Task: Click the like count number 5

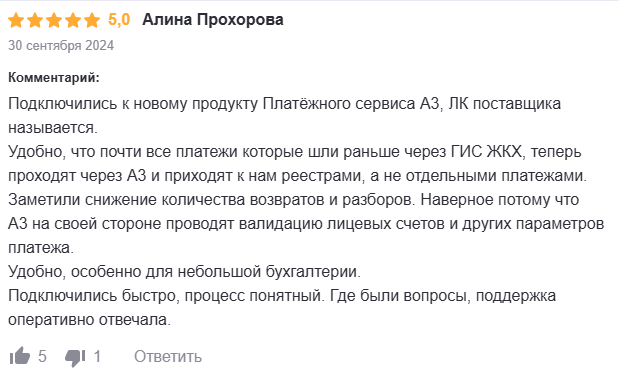Action: 42,357
